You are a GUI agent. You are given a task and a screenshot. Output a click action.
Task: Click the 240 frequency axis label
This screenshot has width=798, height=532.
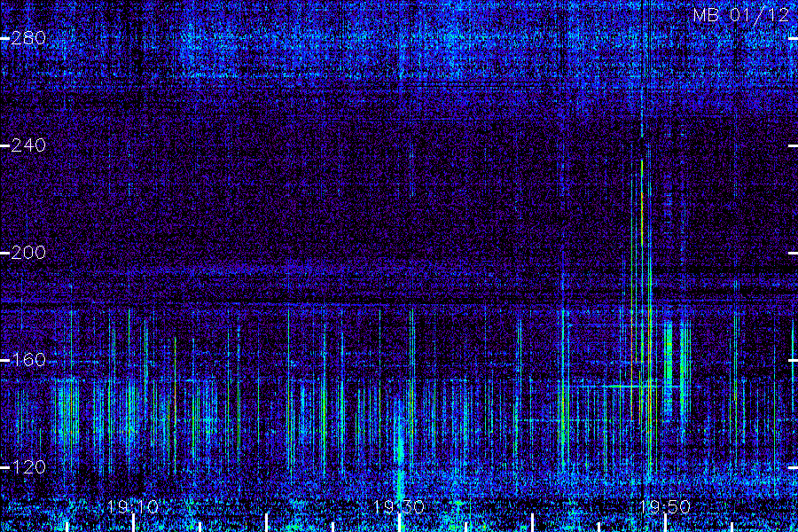[28, 145]
